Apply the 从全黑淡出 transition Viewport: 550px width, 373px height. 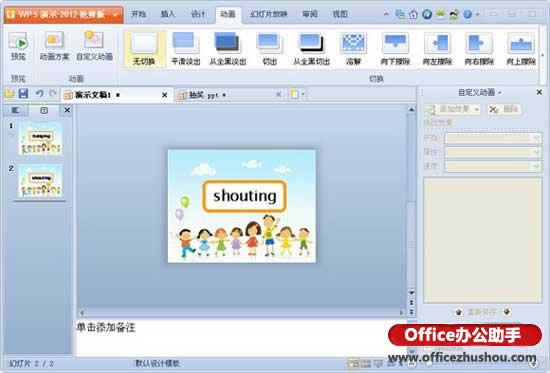coord(228,48)
